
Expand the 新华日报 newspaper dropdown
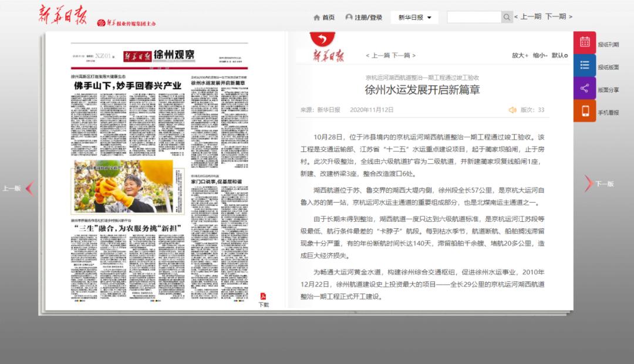pos(414,18)
